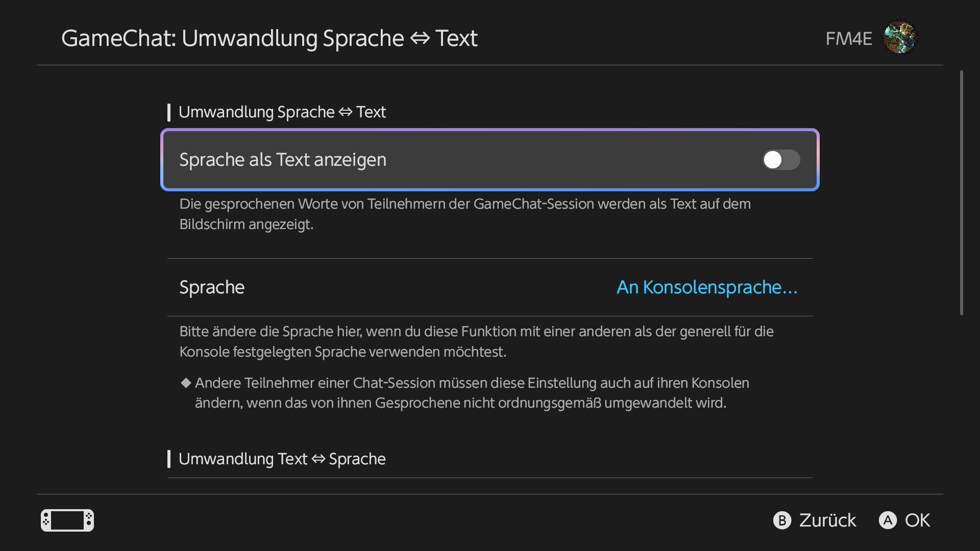
Task: Go back with the Zurück label
Action: click(827, 520)
